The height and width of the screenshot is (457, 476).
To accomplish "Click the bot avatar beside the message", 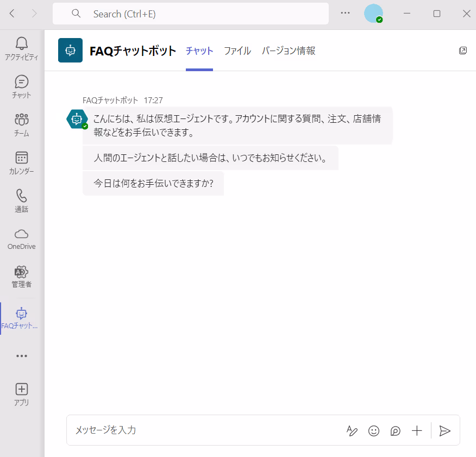I will tap(77, 119).
